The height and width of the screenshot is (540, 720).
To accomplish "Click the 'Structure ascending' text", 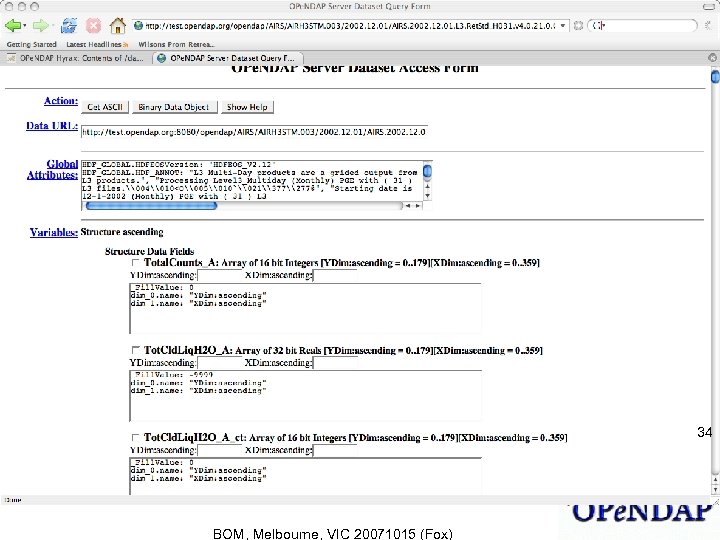I will pos(122,232).
